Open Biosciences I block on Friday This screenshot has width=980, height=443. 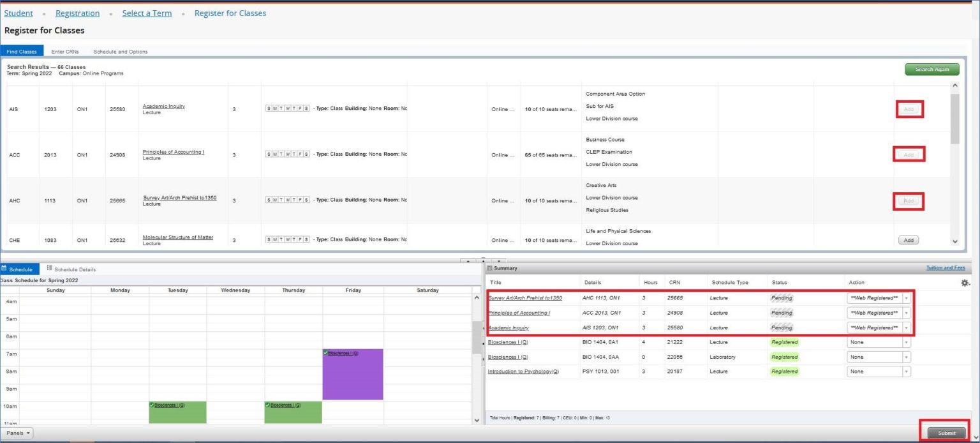pyautogui.click(x=353, y=374)
